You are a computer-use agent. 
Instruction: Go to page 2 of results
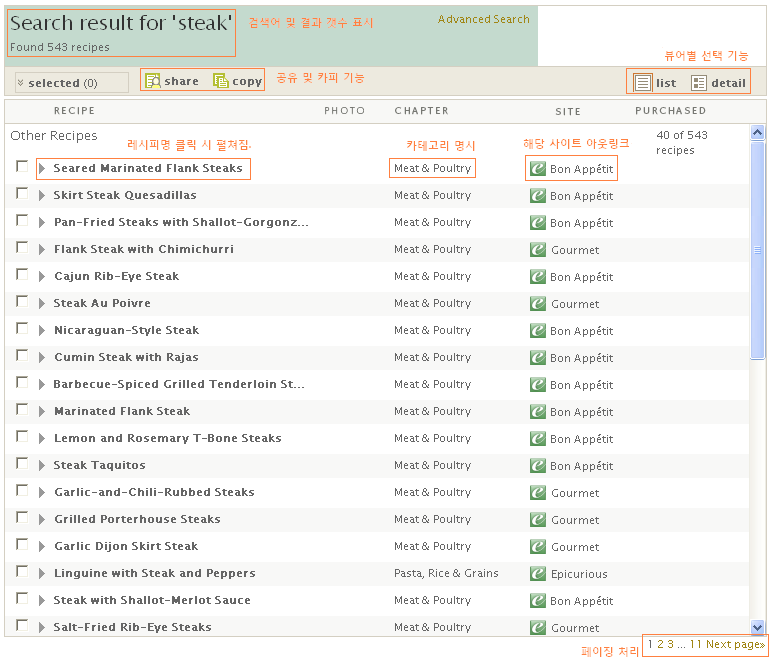point(660,644)
